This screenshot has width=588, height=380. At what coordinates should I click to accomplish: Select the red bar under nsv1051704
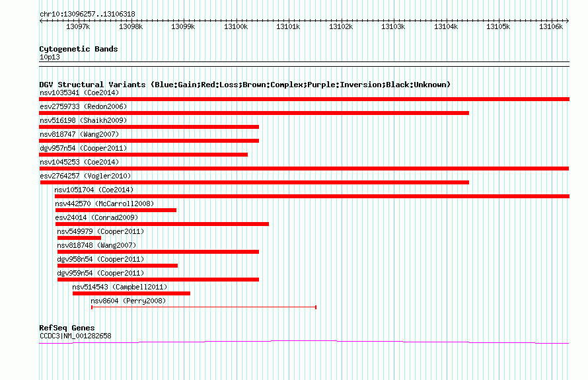[x=312, y=196]
